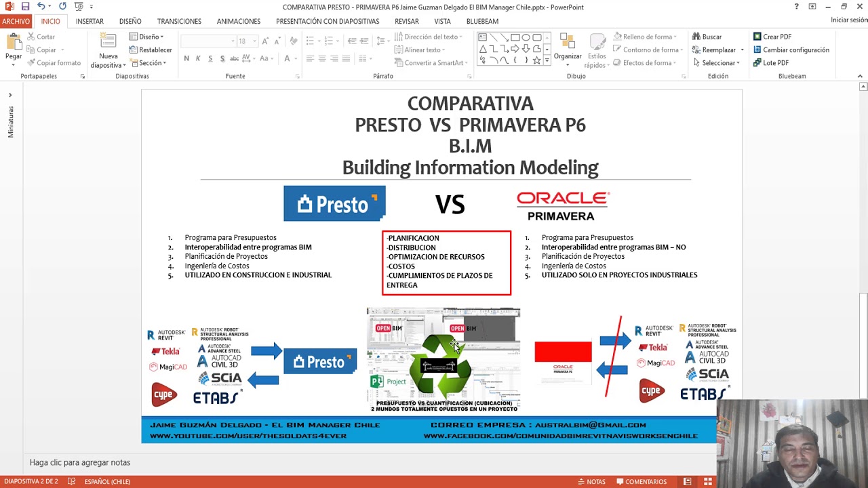Viewport: 868px width, 488px height.
Task: Open the font size combo box
Action: [x=246, y=41]
